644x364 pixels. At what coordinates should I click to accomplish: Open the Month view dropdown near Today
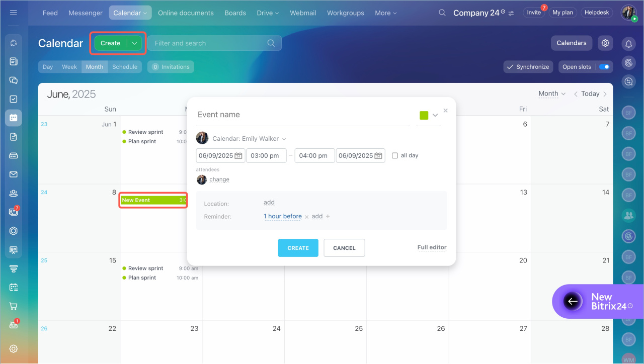[552, 94]
